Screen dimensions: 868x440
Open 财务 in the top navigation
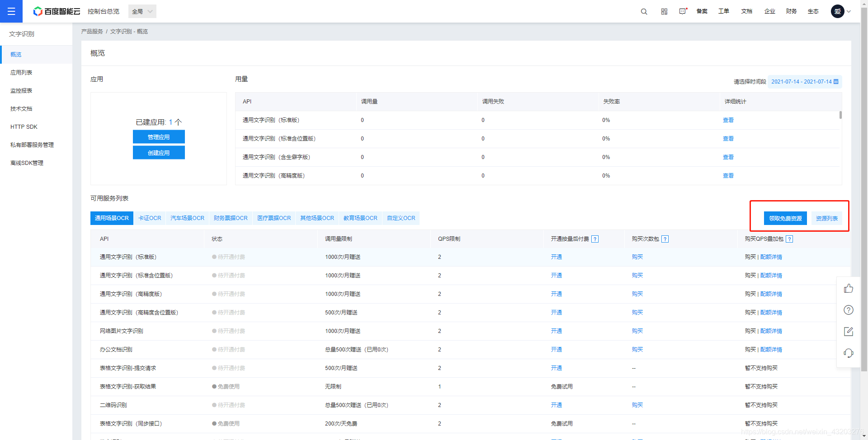(792, 11)
